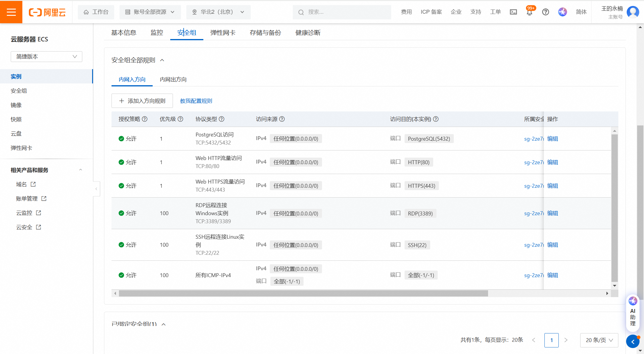
Task: Click the top search input field
Action: click(342, 12)
